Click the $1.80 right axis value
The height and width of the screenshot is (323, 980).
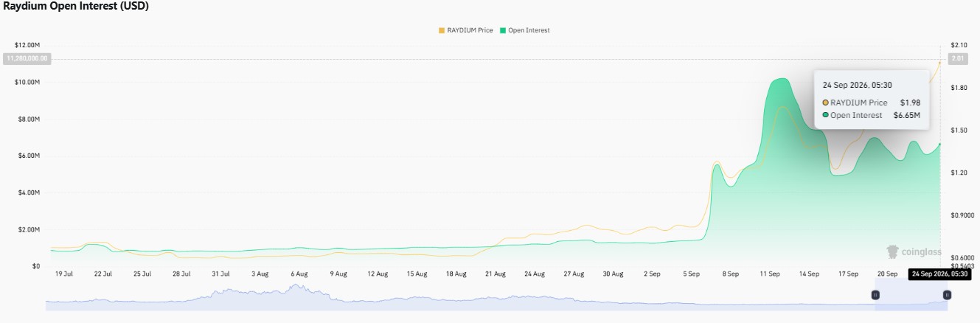(959, 88)
